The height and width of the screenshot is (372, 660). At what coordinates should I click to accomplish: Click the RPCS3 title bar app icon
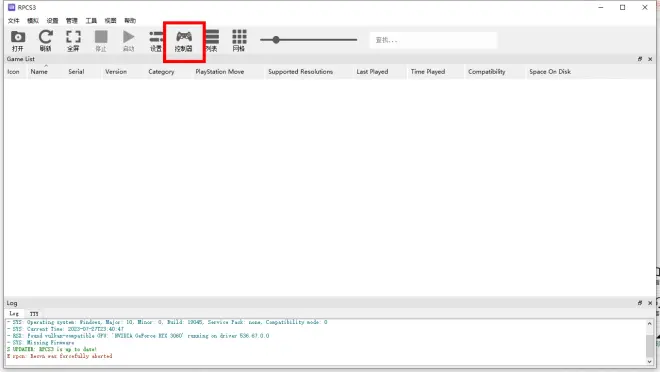click(x=11, y=7)
